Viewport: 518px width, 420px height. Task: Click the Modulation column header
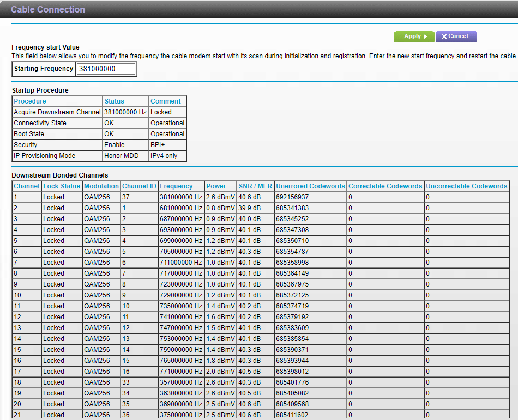[101, 186]
